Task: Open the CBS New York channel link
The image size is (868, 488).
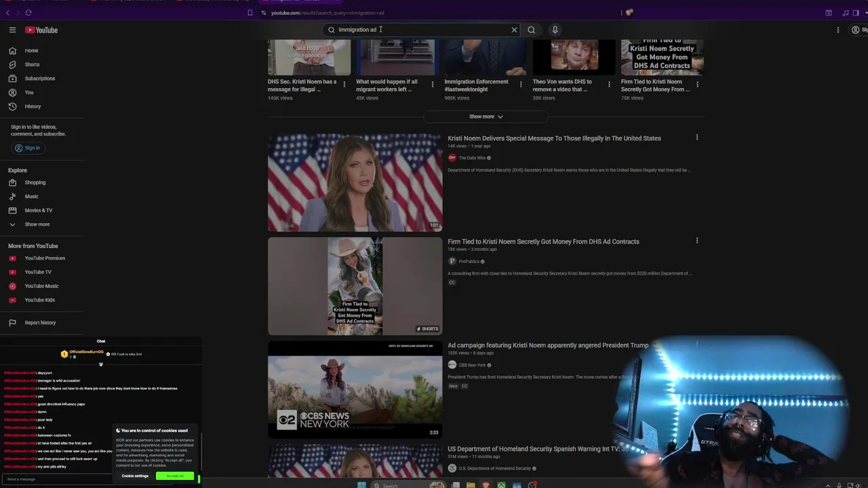Action: [472, 365]
